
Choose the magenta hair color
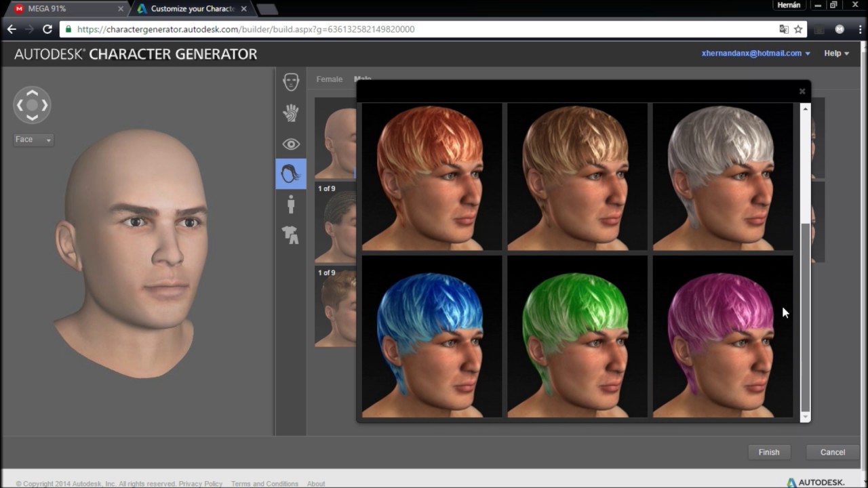click(723, 336)
